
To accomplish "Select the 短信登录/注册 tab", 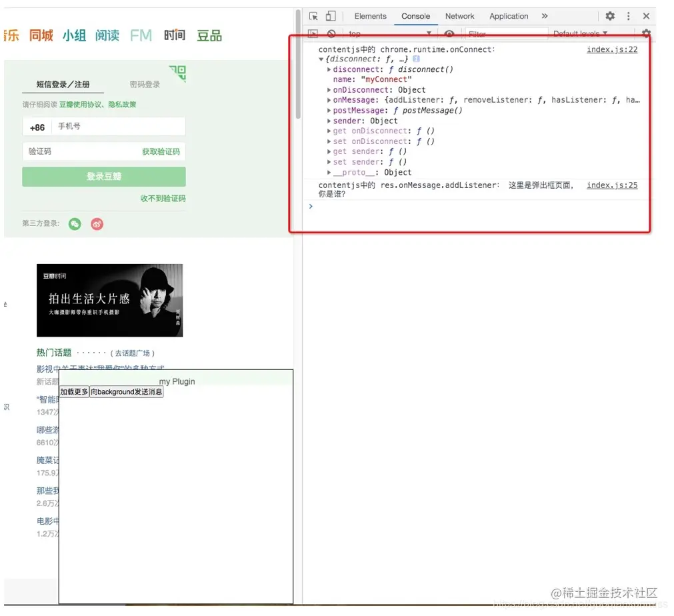I will 63,84.
